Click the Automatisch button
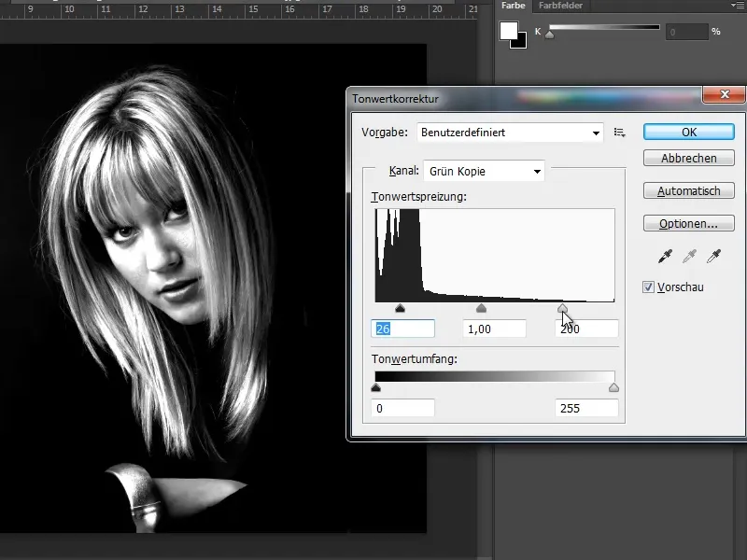This screenshot has height=560, width=747. [688, 191]
